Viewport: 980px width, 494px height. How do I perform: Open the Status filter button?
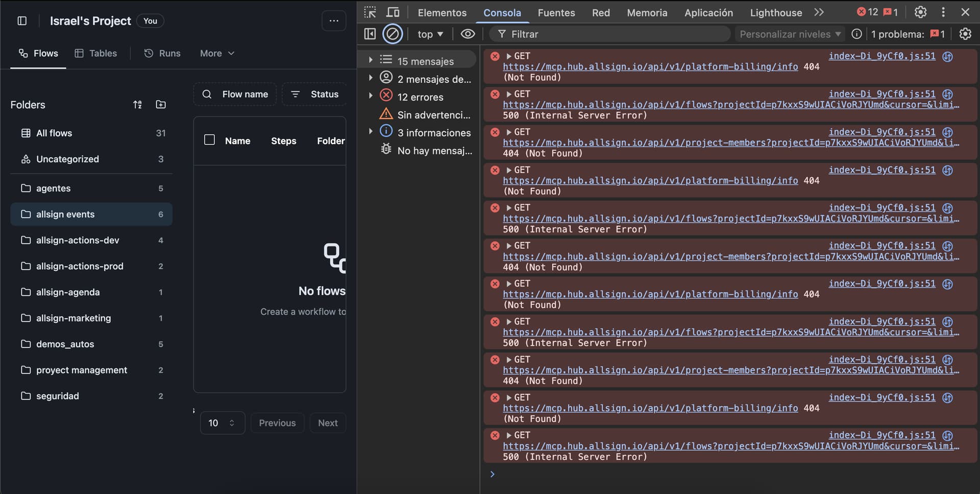click(x=314, y=95)
